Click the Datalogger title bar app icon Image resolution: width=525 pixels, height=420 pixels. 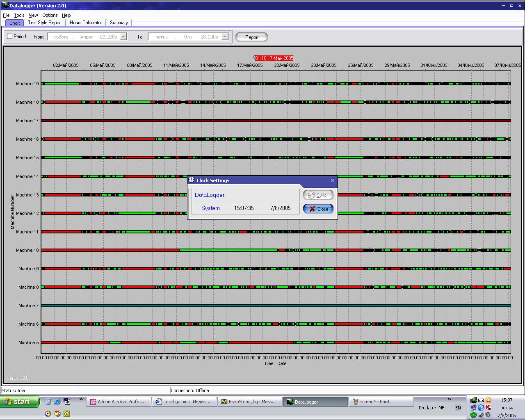pyautogui.click(x=5, y=5)
